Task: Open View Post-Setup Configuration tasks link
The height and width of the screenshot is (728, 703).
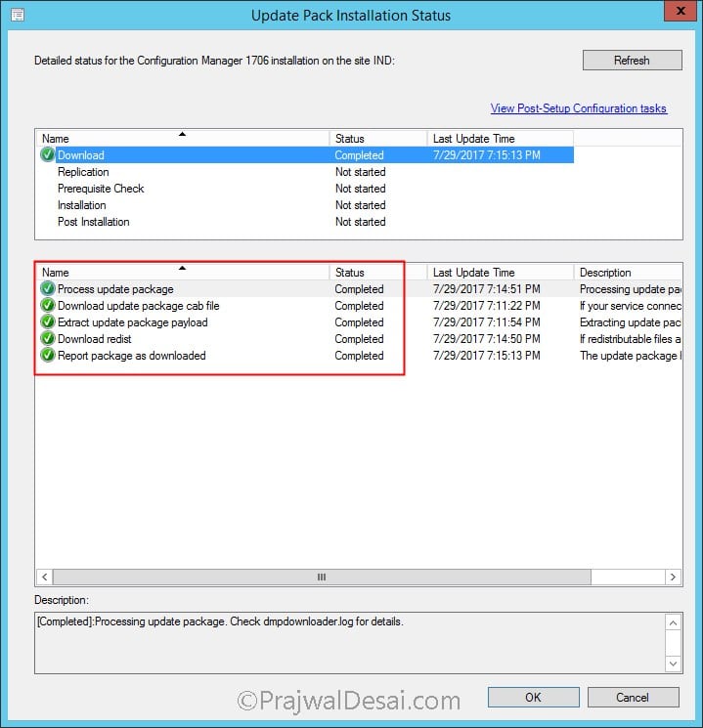Action: (x=579, y=108)
